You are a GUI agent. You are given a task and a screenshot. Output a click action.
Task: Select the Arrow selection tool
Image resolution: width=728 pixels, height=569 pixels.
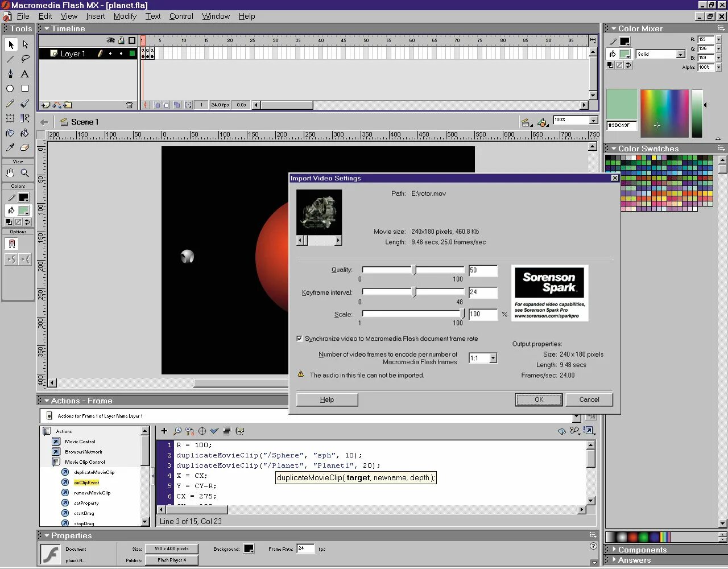tap(10, 44)
